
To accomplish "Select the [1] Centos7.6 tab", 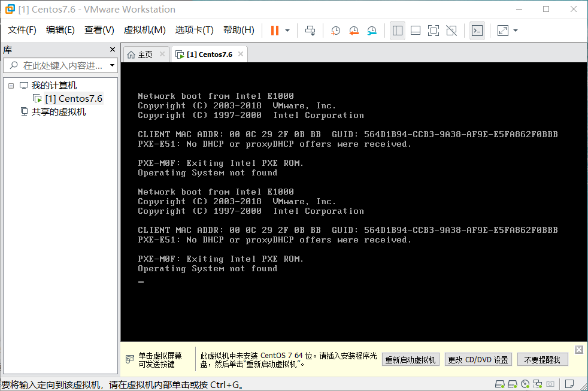I will click(210, 54).
